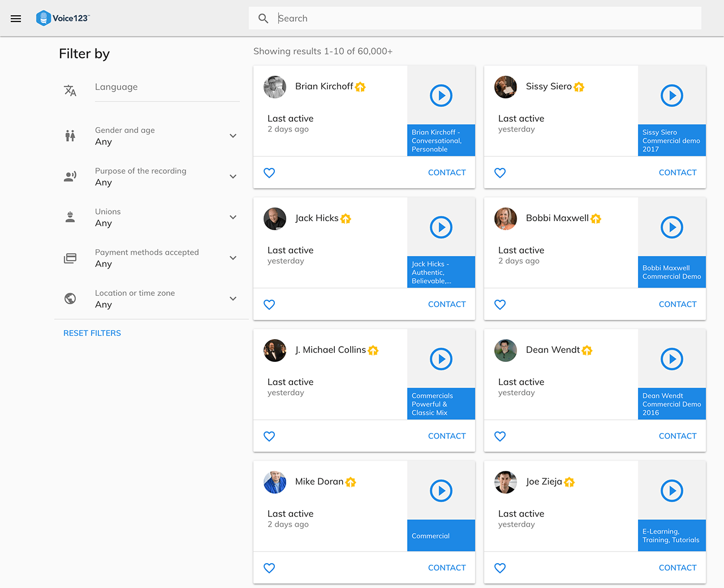Click the premium badge next to Bobbi Maxwell

596,219
